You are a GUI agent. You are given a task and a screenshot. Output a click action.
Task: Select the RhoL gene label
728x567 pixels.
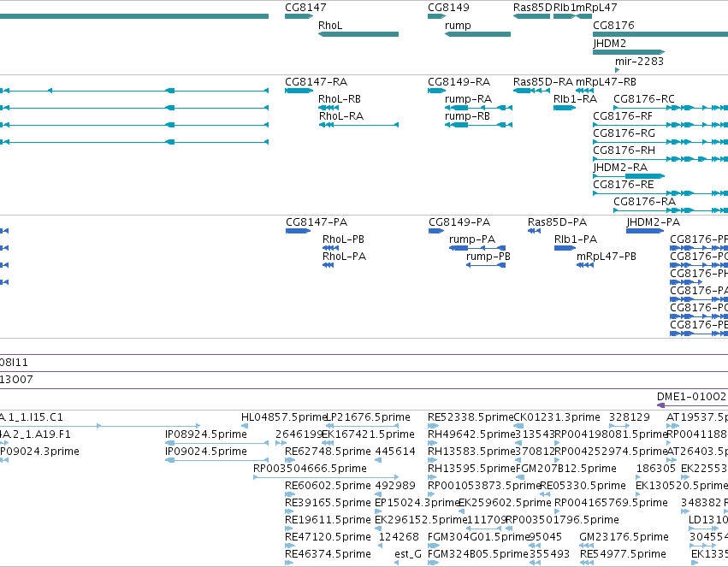[x=330, y=26]
